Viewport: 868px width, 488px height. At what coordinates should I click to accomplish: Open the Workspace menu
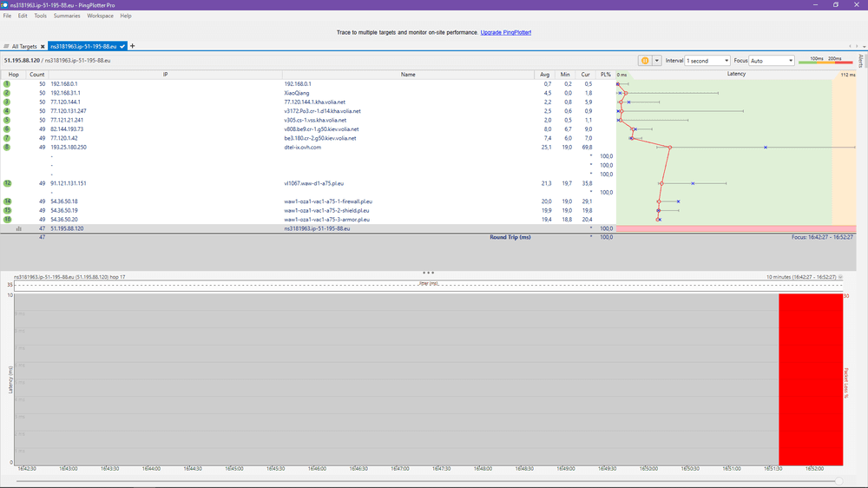(x=100, y=16)
